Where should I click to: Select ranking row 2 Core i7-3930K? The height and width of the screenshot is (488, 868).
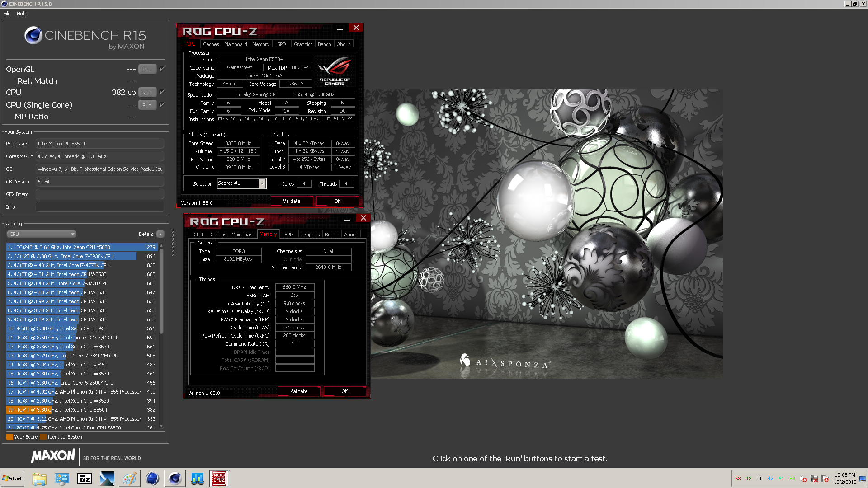tap(82, 256)
